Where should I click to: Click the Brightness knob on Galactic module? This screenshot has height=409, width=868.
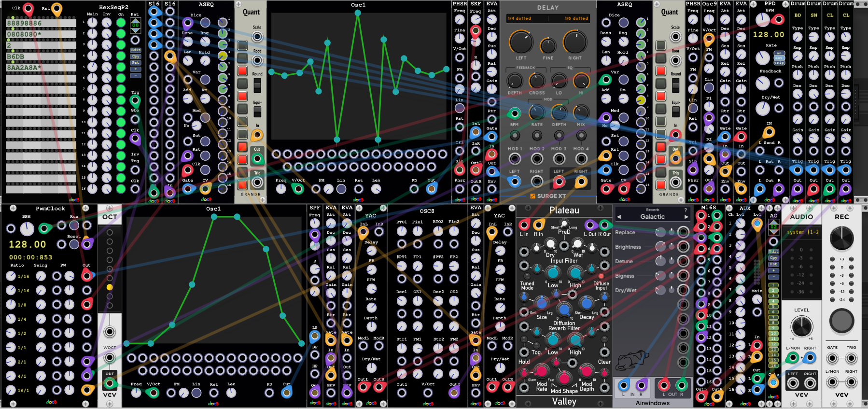click(660, 247)
